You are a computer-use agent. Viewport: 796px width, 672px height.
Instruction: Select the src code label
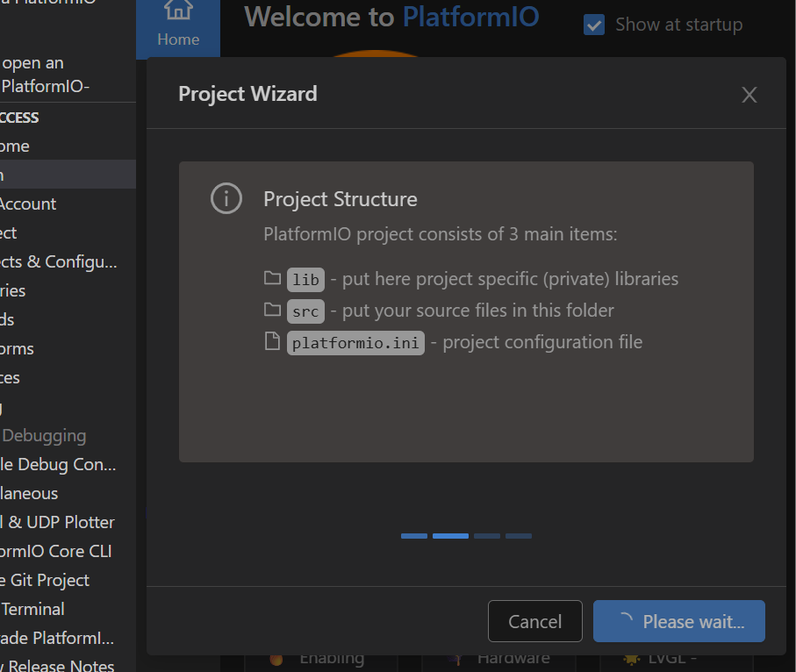tap(305, 311)
